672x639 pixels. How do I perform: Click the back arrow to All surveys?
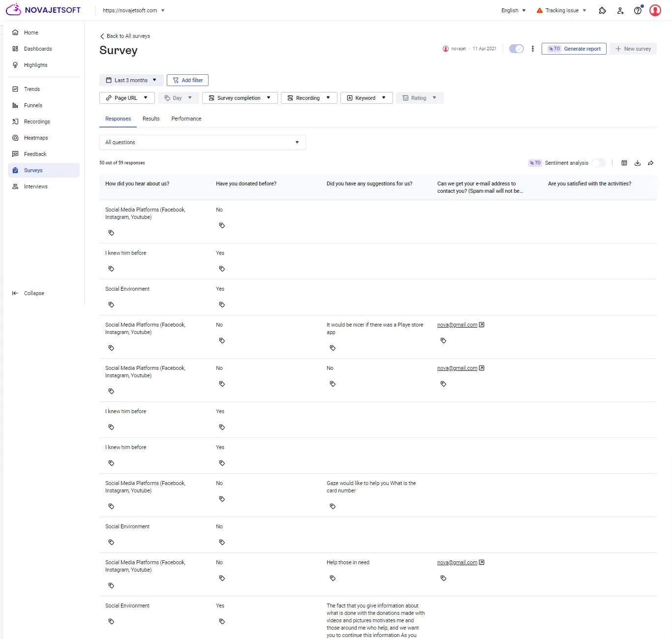tap(102, 36)
